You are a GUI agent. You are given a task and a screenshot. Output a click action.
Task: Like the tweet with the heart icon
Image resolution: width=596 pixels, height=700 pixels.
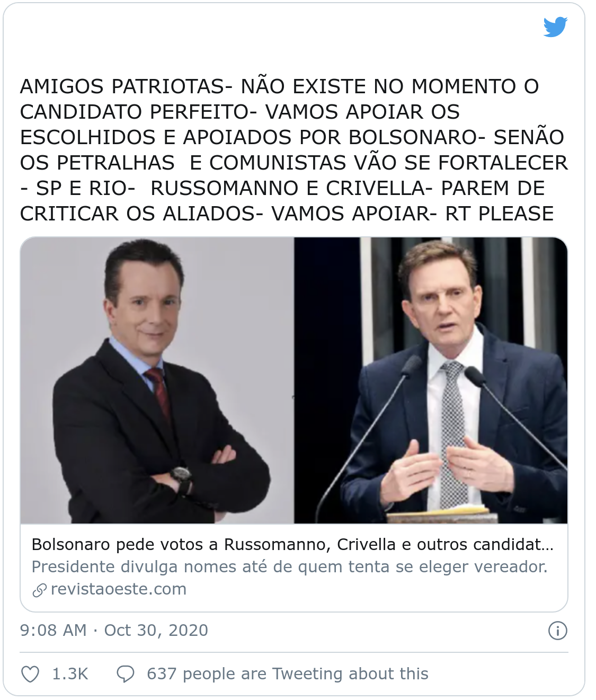(x=30, y=674)
